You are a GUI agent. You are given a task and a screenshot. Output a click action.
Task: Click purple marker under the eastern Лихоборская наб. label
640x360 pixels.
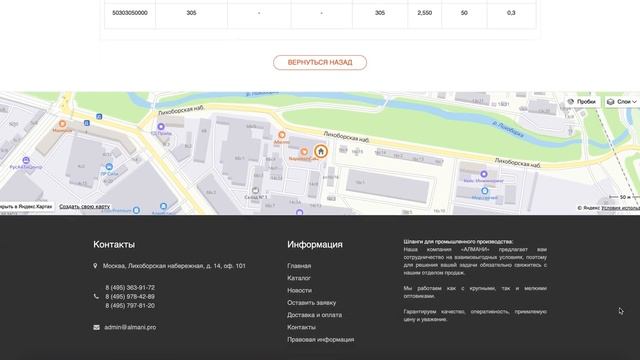coord(484,174)
